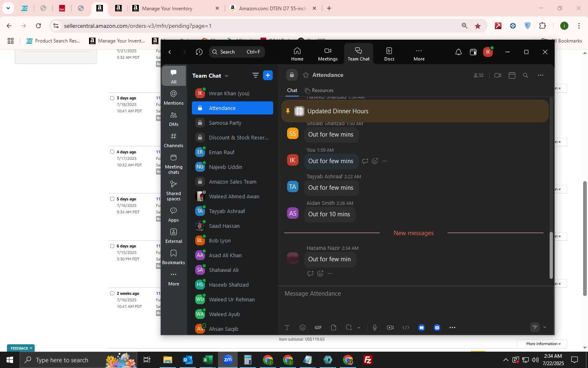Switch to the Resources tab
The height and width of the screenshot is (368, 588).
point(319,90)
